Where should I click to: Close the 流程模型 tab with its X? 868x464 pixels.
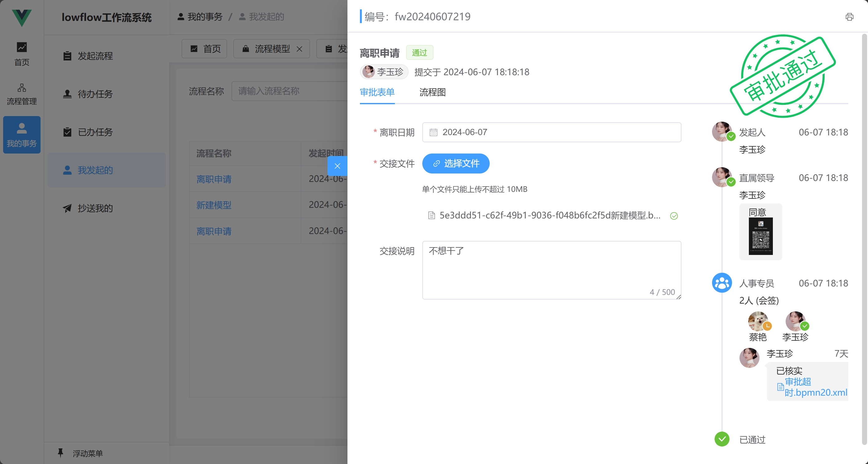click(x=299, y=49)
